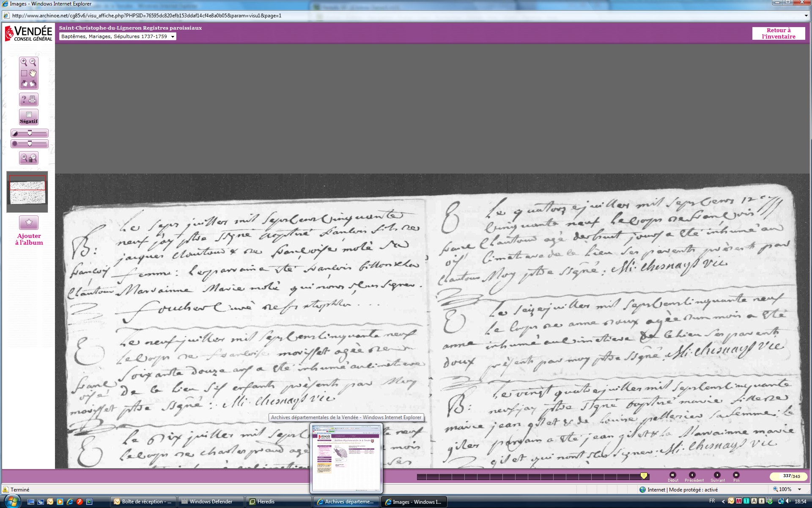Click the add to album star
This screenshot has width=812, height=508.
pos(29,222)
